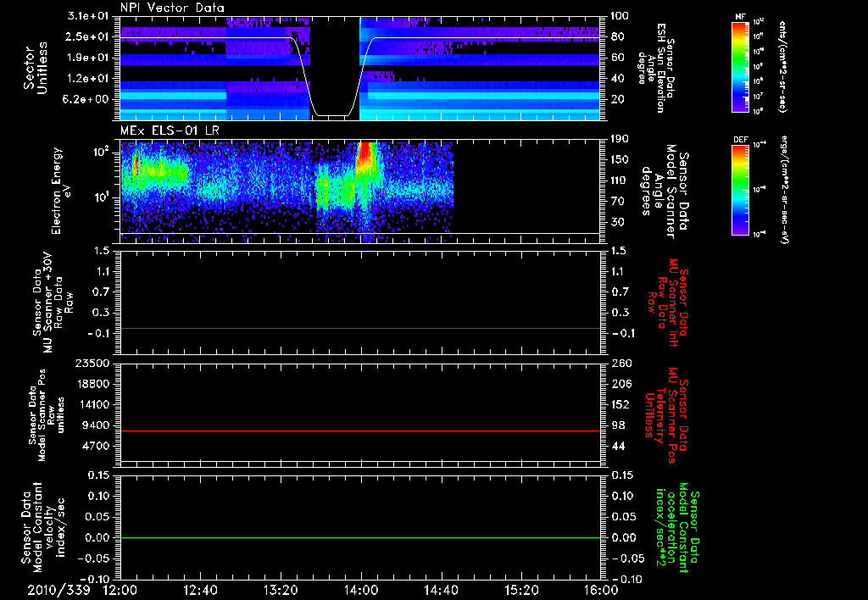Click the '100' sun elevation tick

pyautogui.click(x=620, y=16)
